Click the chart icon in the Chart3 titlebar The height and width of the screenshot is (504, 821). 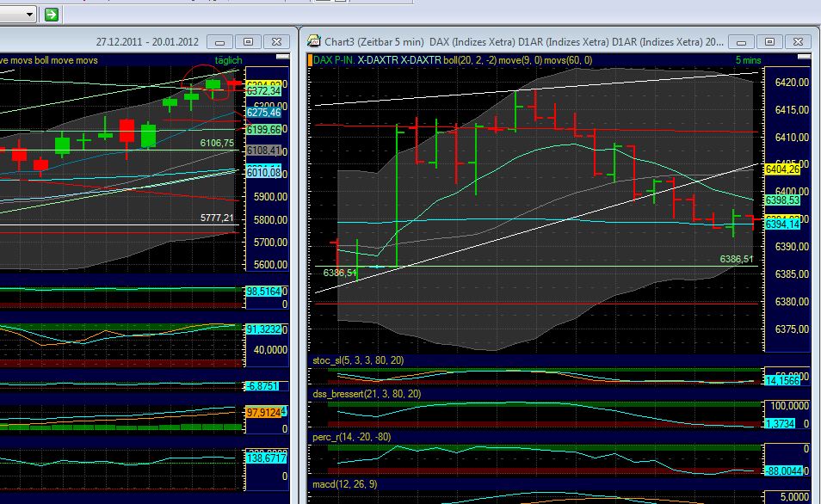pyautogui.click(x=313, y=40)
